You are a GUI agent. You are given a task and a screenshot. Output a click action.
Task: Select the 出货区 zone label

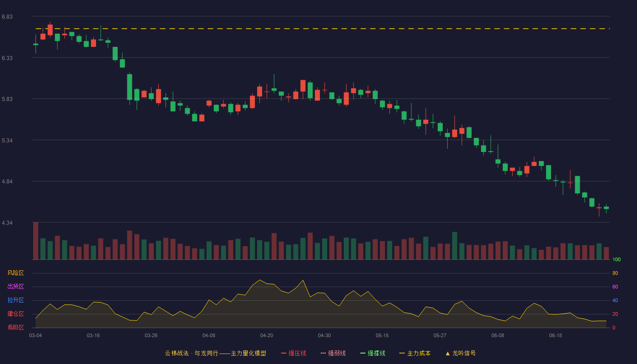[x=15, y=287]
